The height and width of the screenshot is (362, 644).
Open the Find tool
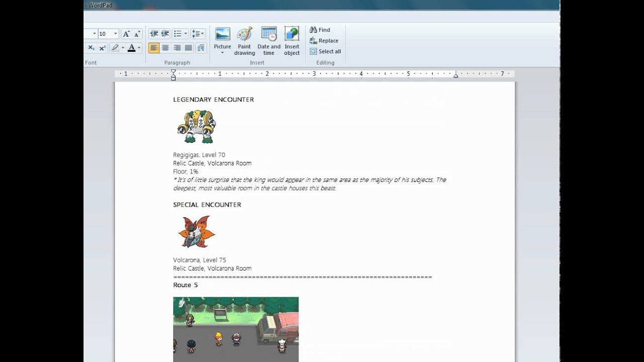click(x=320, y=30)
